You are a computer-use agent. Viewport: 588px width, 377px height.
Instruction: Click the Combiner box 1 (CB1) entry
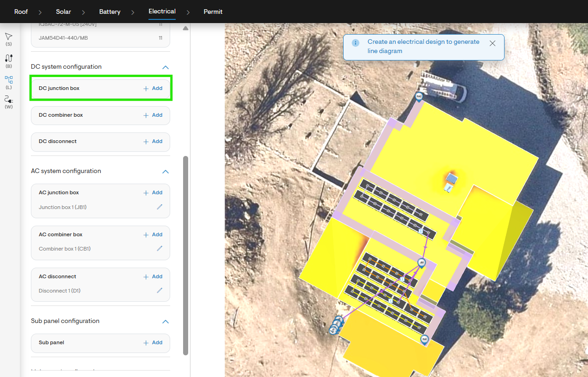[x=65, y=249]
